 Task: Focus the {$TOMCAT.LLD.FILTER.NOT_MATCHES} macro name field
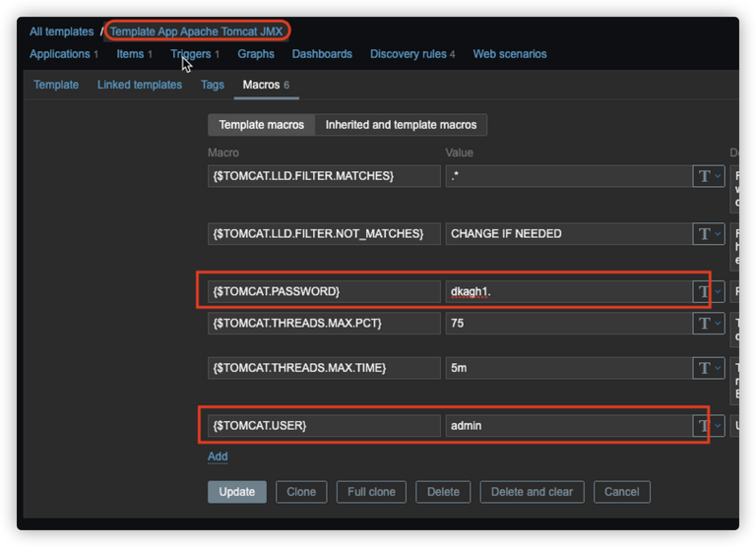pos(324,234)
